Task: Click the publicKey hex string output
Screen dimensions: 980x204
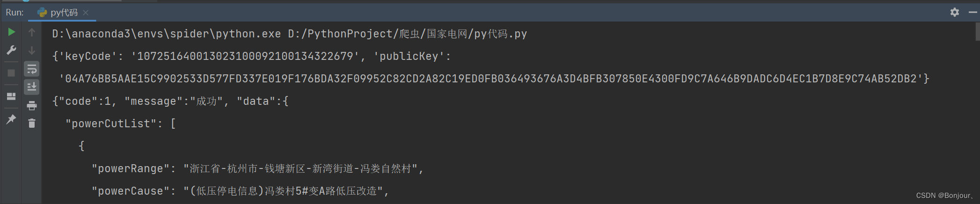Action: pyautogui.click(x=494, y=79)
